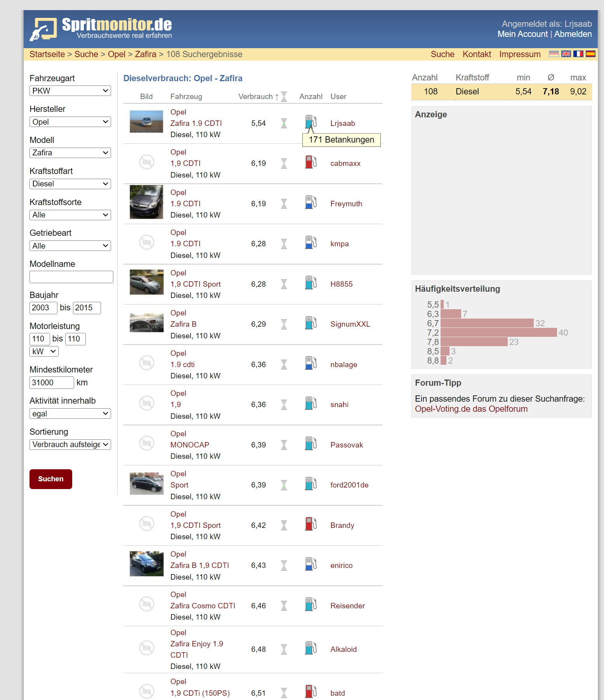Click fuel pump icon for Alkaloid
This screenshot has height=700, width=604.
311,648
